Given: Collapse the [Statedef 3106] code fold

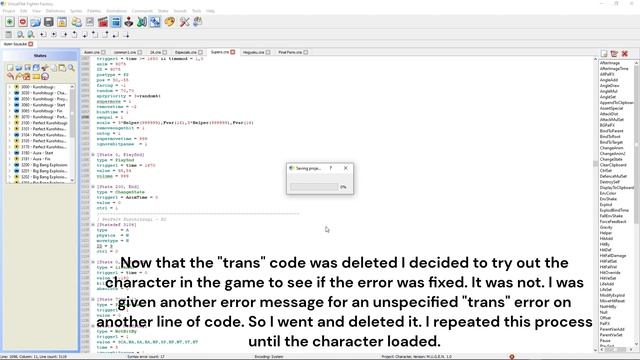Looking at the screenshot, I should click(x=93, y=224).
